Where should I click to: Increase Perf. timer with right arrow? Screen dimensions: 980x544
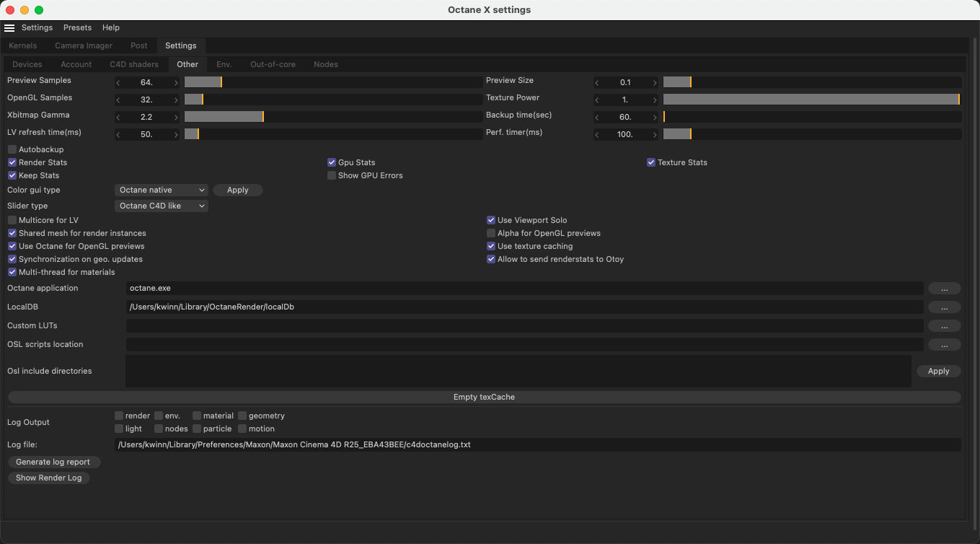(x=655, y=135)
